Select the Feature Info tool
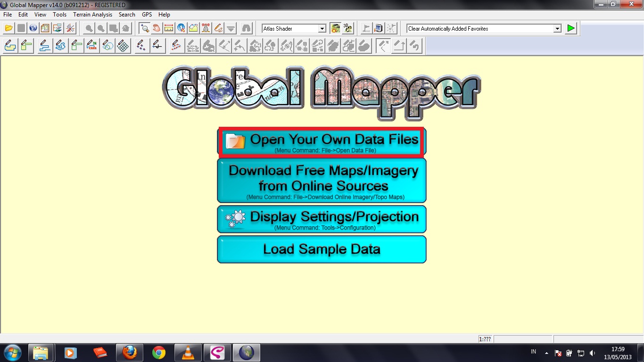Image resolution: width=644 pixels, height=362 pixels. (x=181, y=28)
